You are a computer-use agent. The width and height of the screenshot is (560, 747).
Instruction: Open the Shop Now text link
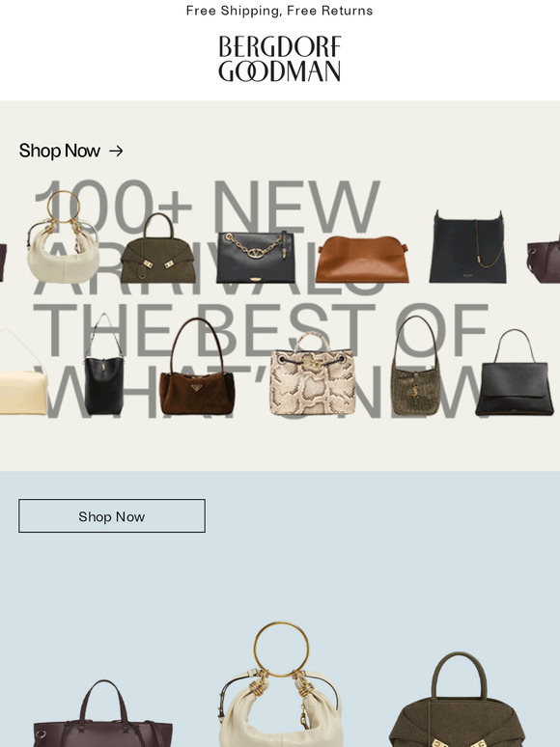click(60, 151)
